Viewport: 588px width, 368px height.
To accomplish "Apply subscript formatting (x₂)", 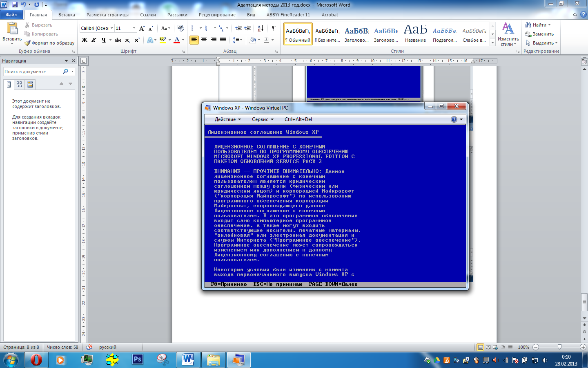I will click(x=128, y=40).
